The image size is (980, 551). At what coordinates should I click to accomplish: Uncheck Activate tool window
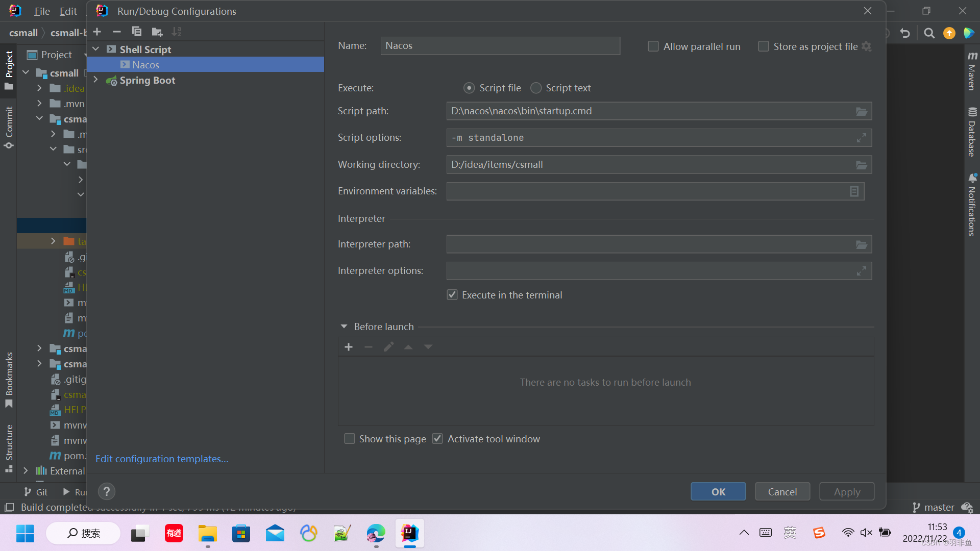click(437, 439)
